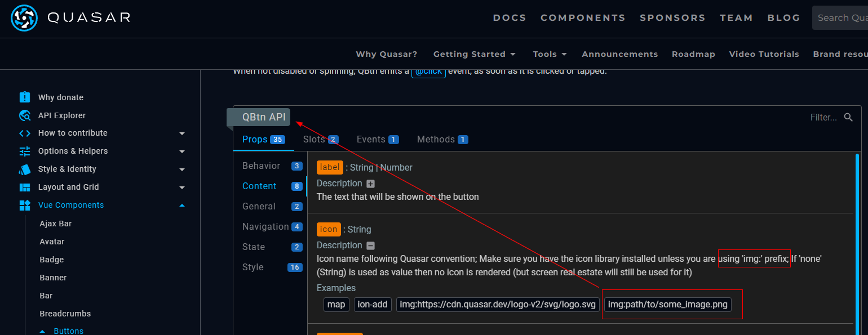Open Badge component page

point(51,260)
